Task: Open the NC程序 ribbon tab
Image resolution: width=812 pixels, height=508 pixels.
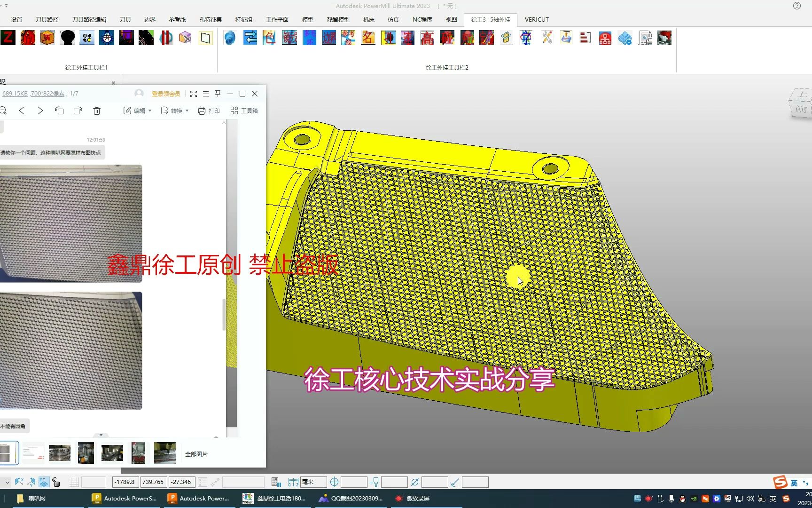Action: click(422, 19)
